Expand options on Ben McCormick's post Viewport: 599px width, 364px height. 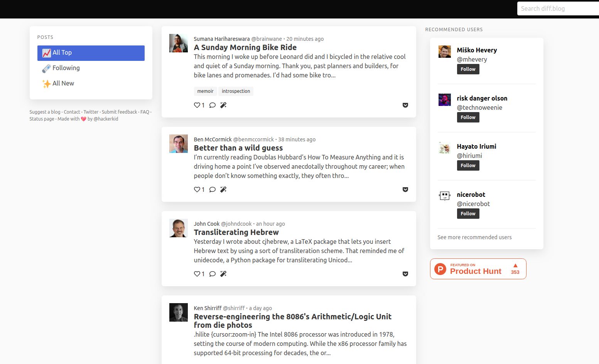(405, 190)
